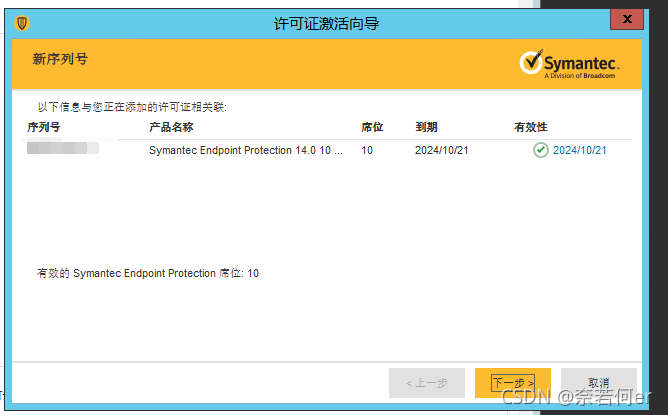Image resolution: width=668 pixels, height=415 pixels.
Task: Open the 2024/10/21 validity link
Action: click(579, 150)
